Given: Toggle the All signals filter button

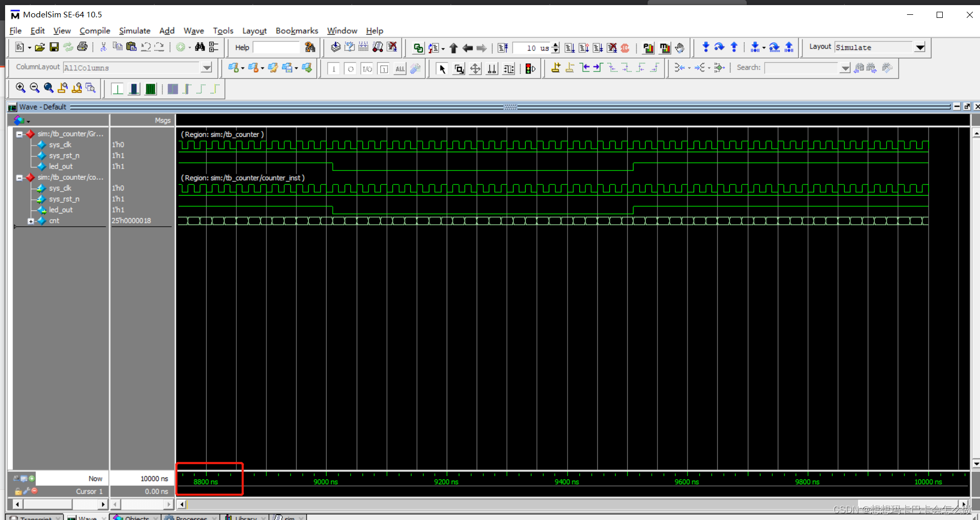Looking at the screenshot, I should pos(400,68).
